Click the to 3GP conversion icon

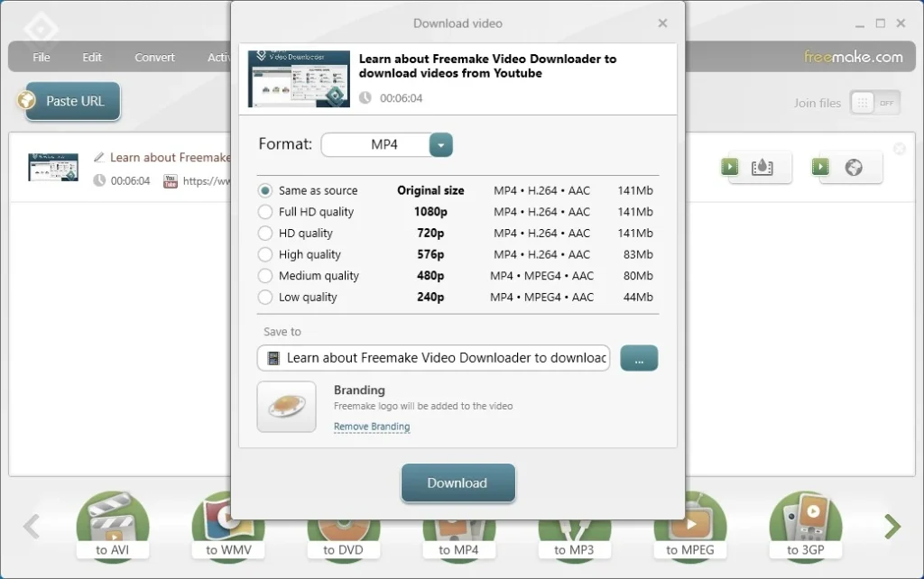(806, 526)
